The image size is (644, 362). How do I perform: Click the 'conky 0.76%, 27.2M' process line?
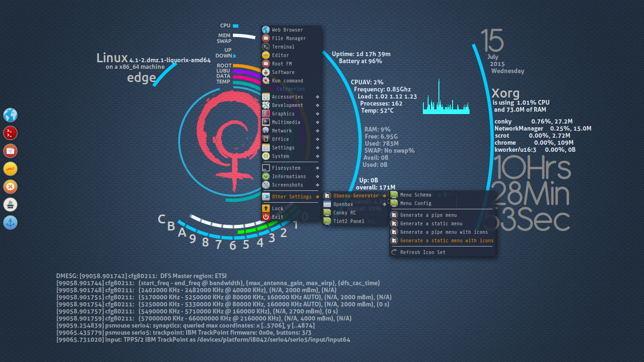point(534,121)
